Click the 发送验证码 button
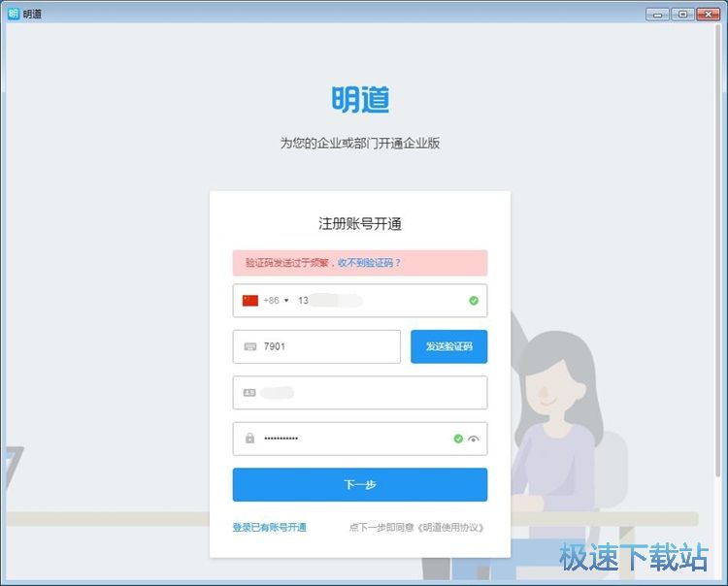 pos(449,346)
